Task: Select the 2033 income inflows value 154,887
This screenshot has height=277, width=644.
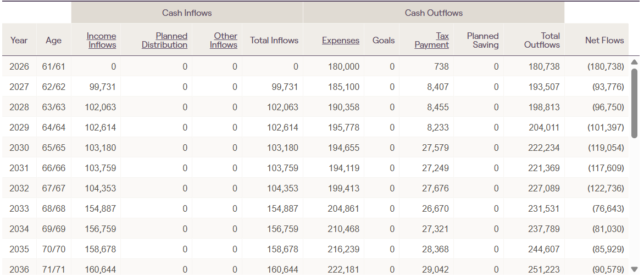Action: (101, 208)
